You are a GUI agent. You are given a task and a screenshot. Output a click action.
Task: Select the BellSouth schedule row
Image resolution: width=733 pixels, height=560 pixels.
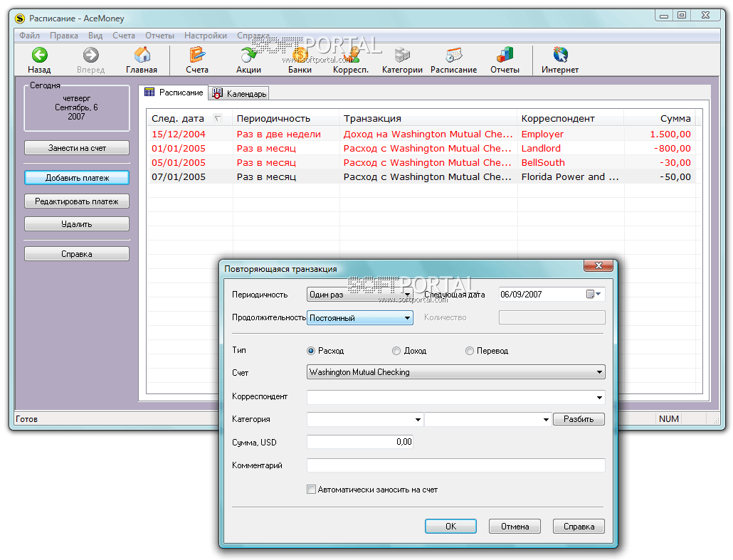(421, 163)
